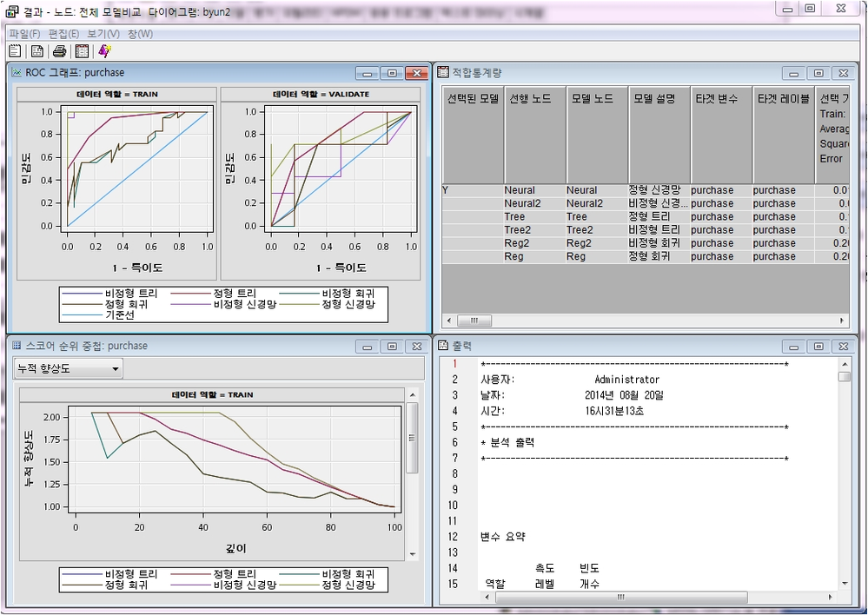The width and height of the screenshot is (868, 615).
Task: Click the 선행 노드 column header
Action: [x=534, y=100]
